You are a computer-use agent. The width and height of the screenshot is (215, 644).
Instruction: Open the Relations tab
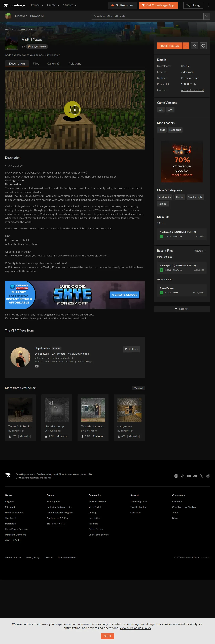[x=75, y=64]
